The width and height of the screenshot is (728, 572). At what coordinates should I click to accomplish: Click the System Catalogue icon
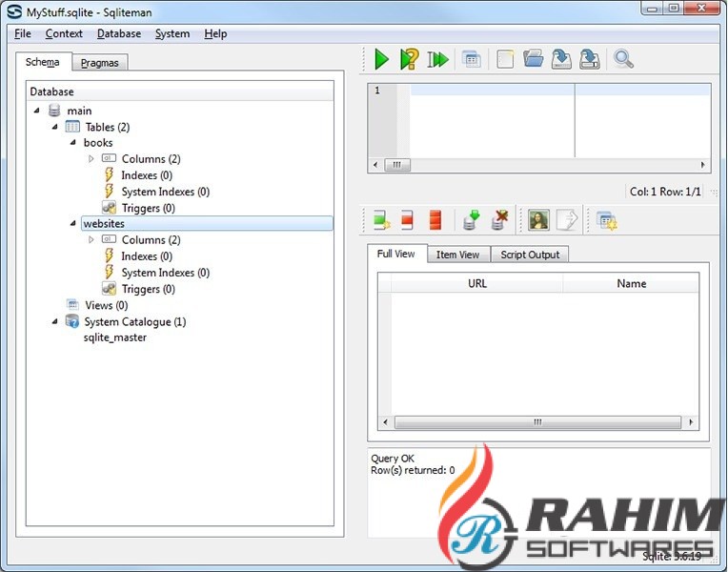(x=72, y=321)
